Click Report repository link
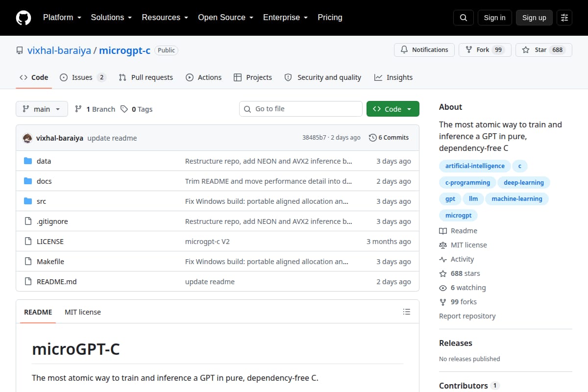Image resolution: width=588 pixels, height=392 pixels. pos(467,316)
